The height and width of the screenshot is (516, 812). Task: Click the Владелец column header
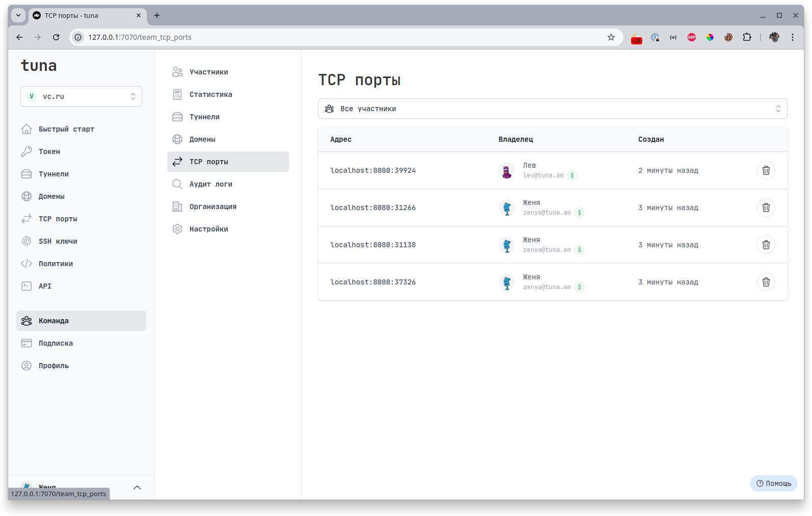(516, 139)
